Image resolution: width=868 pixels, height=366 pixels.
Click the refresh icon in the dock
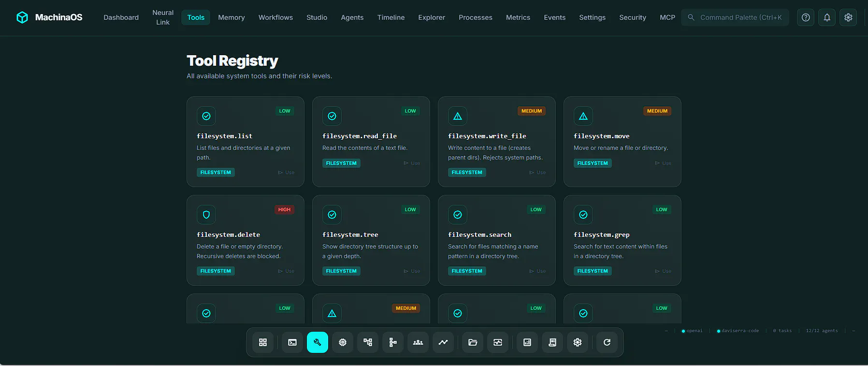point(607,342)
